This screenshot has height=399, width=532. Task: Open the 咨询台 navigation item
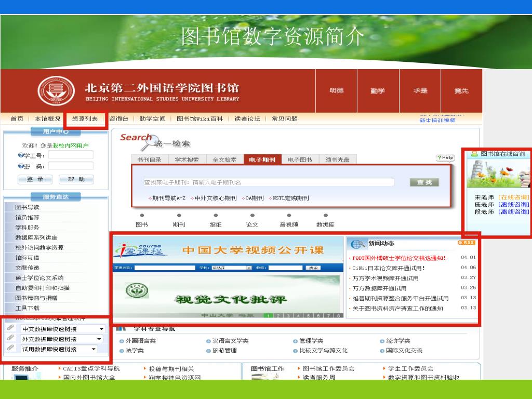tap(119, 119)
